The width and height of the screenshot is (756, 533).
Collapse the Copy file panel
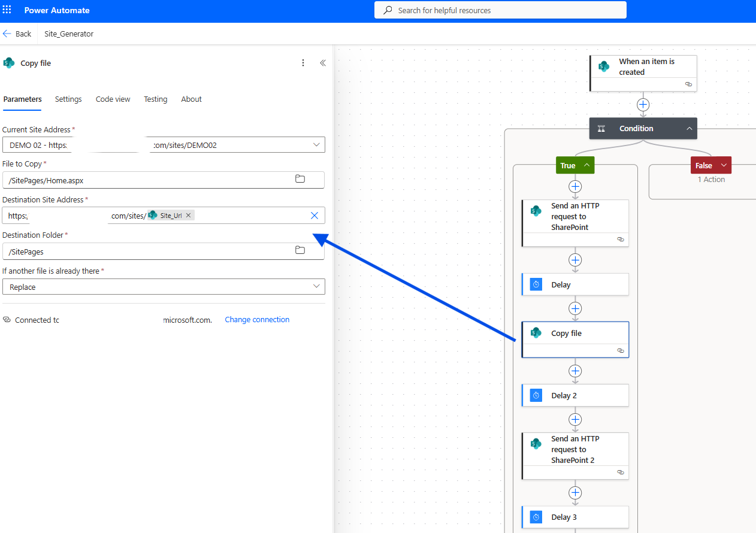323,63
